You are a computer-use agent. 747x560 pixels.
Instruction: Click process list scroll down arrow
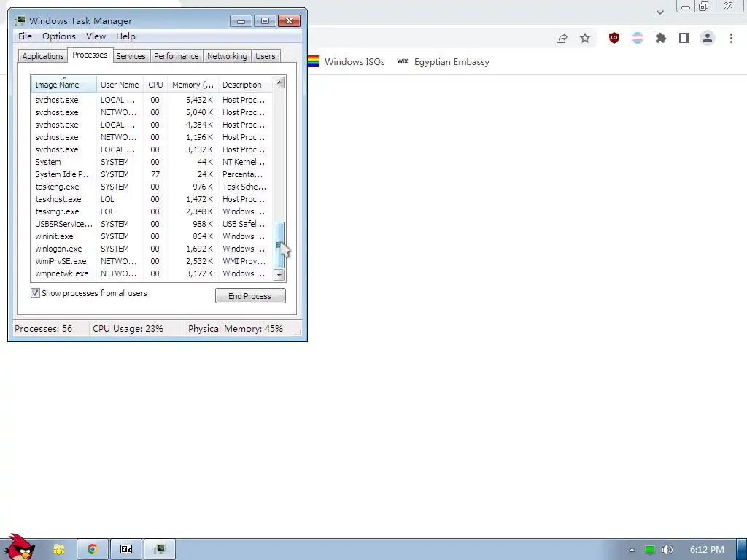tap(279, 275)
